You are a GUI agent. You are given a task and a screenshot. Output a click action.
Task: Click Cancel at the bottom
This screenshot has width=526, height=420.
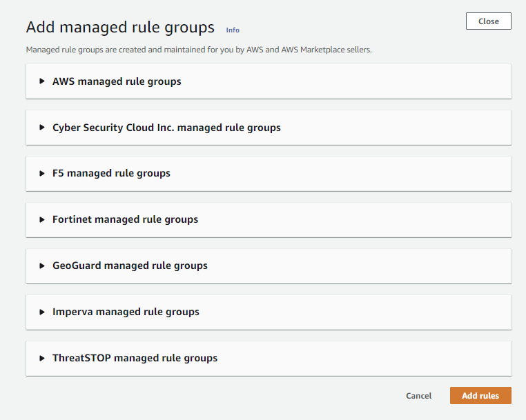pyautogui.click(x=418, y=396)
